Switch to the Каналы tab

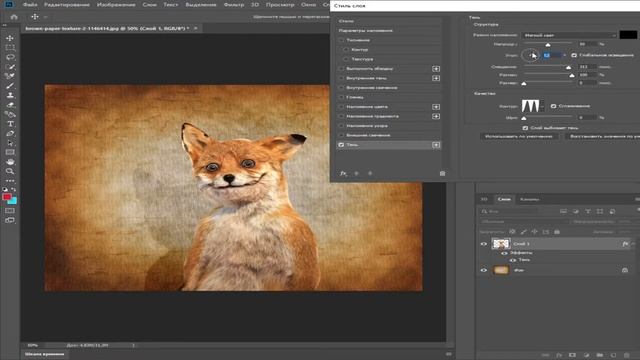tap(529, 199)
